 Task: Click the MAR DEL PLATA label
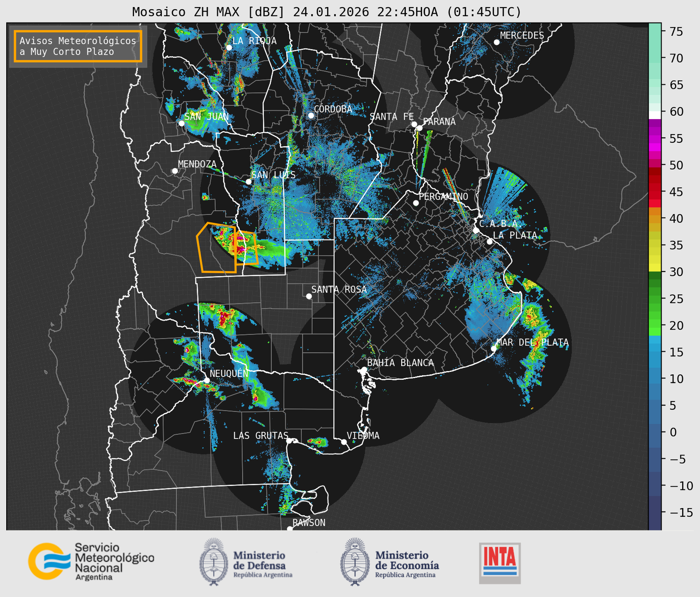tap(532, 343)
